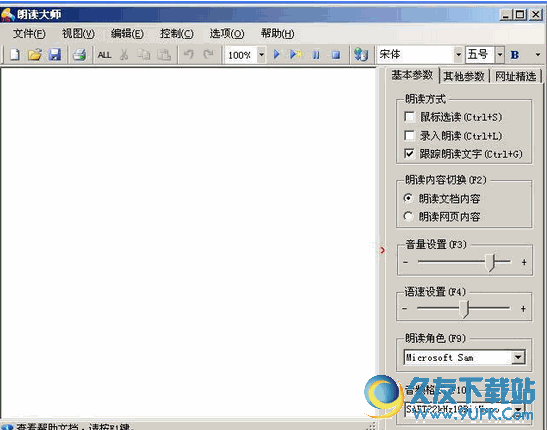Image resolution: width=547 pixels, height=430 pixels.
Task: Click the globe web browser icon
Action: pos(361,55)
